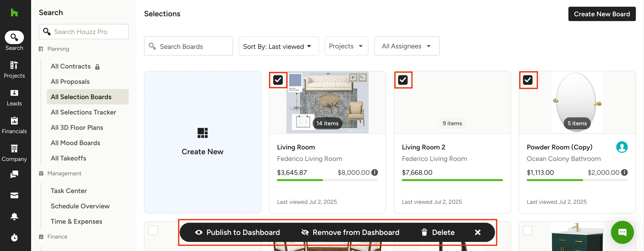Go to Financials in the sidebar

tap(14, 125)
